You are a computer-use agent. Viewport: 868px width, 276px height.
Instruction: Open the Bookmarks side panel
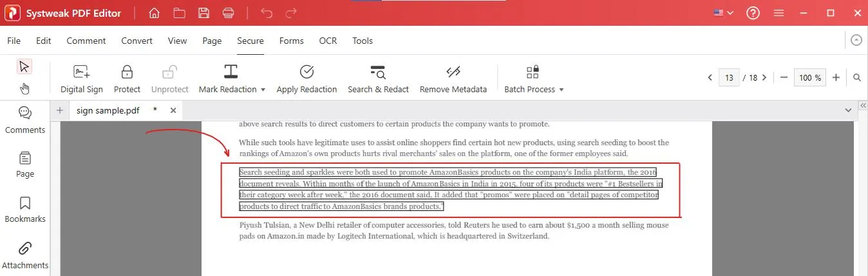coord(25,209)
